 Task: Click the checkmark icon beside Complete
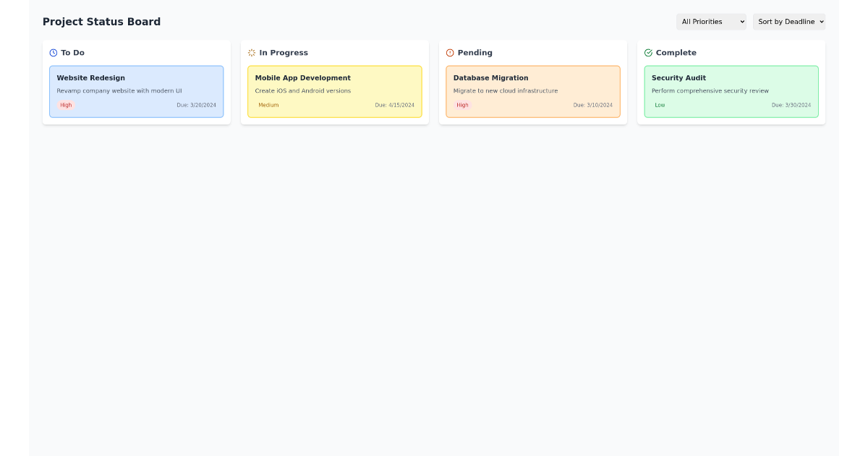coord(648,52)
